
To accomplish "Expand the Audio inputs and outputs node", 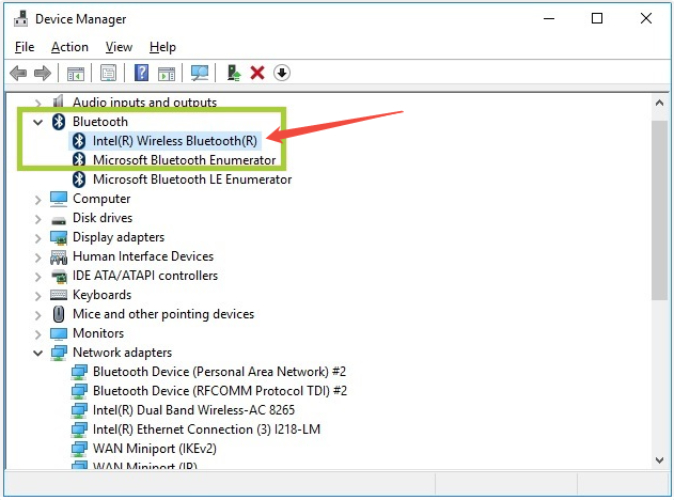I will coord(38,103).
